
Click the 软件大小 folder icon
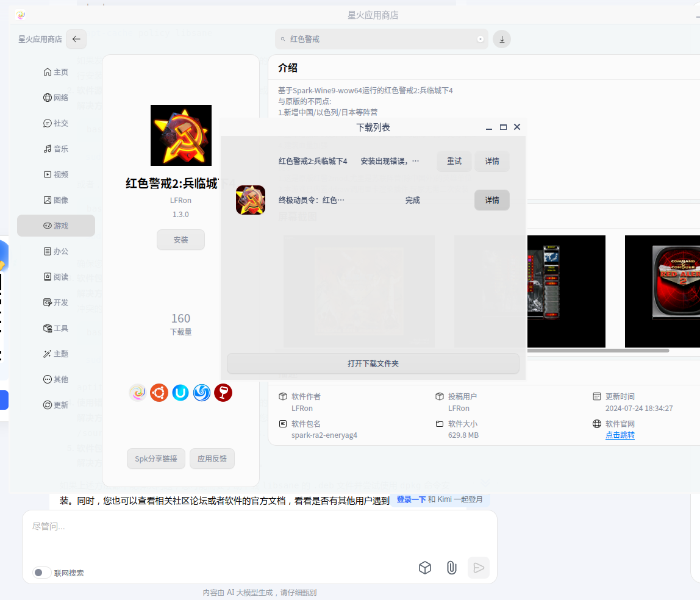(x=439, y=424)
